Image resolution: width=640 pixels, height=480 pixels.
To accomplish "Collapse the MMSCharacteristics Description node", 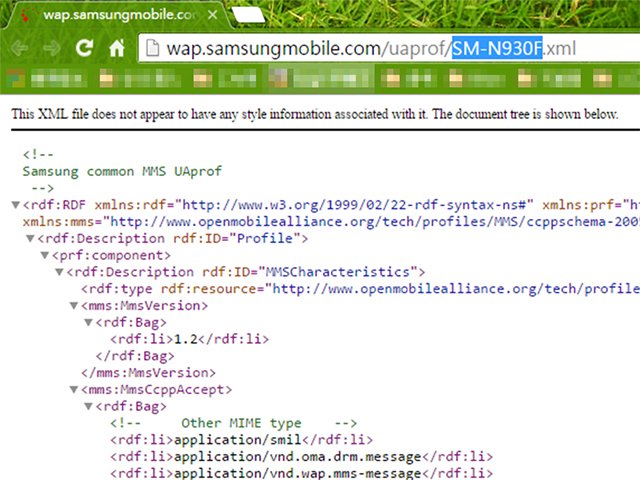I will [60, 272].
